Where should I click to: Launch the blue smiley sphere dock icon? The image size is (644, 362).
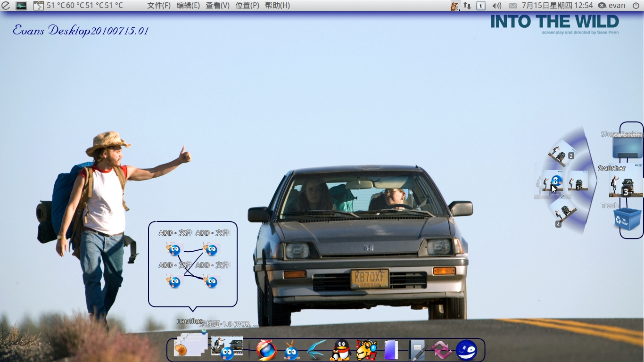point(467,350)
